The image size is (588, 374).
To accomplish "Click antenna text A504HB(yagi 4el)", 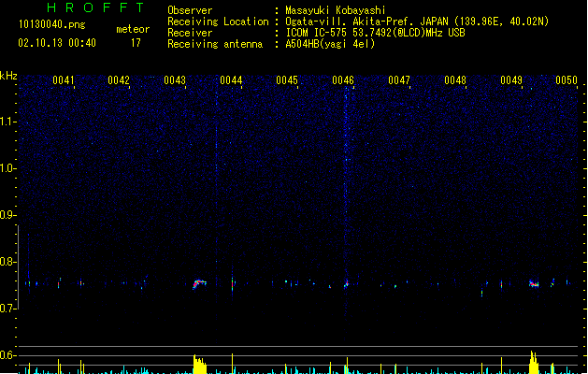I will (330, 44).
